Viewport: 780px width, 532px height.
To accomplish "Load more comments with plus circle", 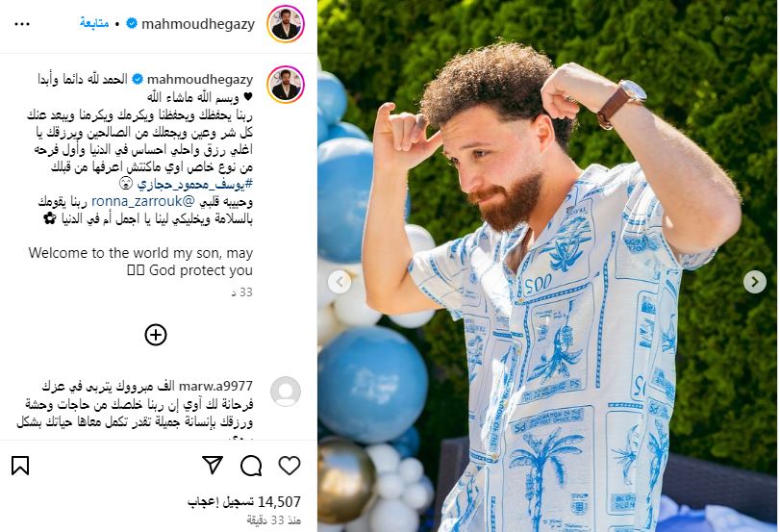I will click(156, 335).
